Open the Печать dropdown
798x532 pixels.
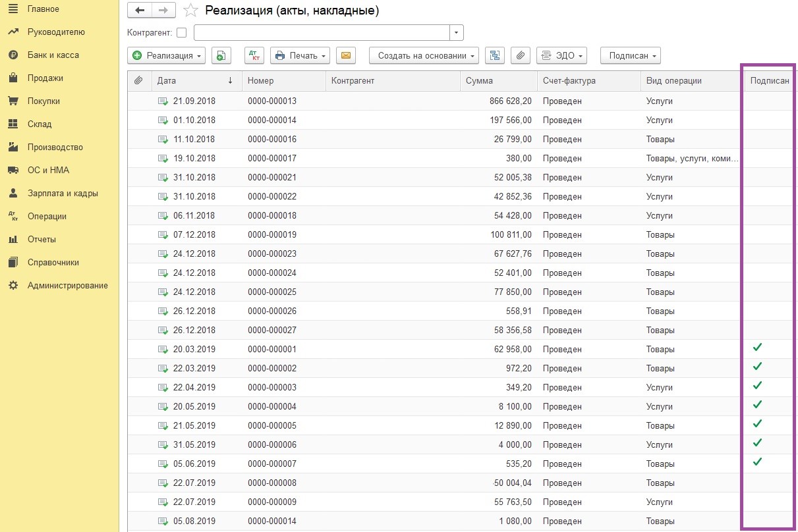[300, 56]
